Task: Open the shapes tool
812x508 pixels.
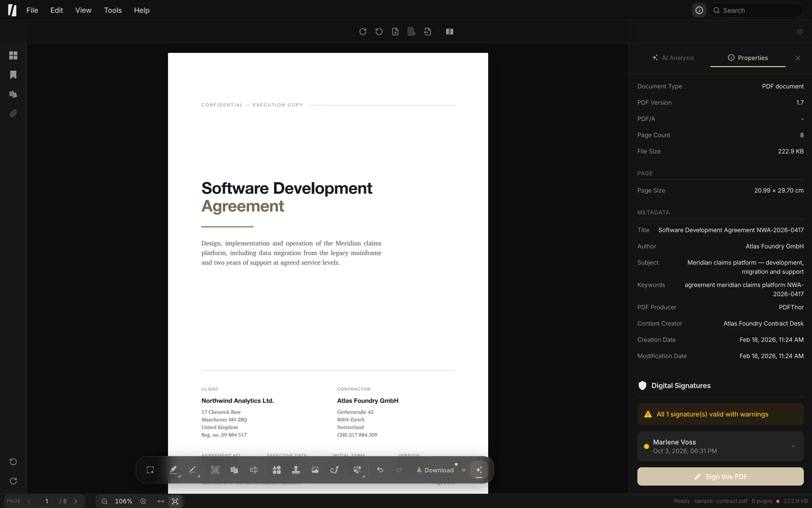Action: pos(276,470)
